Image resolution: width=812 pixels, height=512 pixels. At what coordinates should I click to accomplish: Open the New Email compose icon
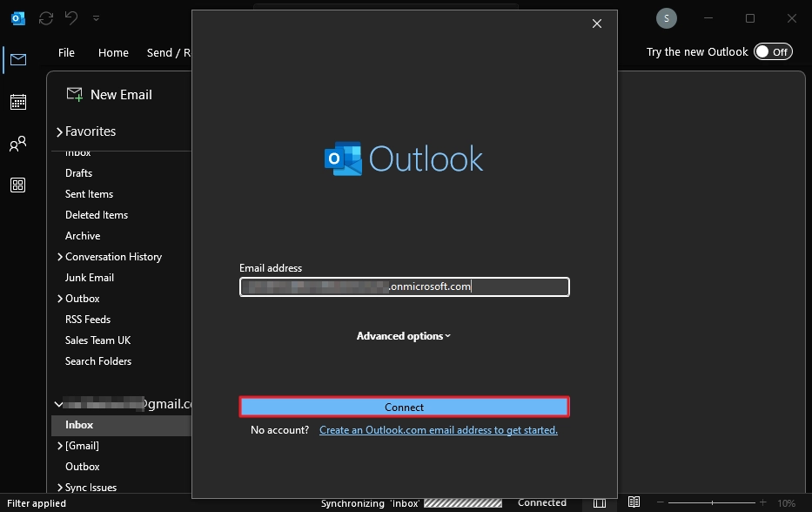pos(75,94)
